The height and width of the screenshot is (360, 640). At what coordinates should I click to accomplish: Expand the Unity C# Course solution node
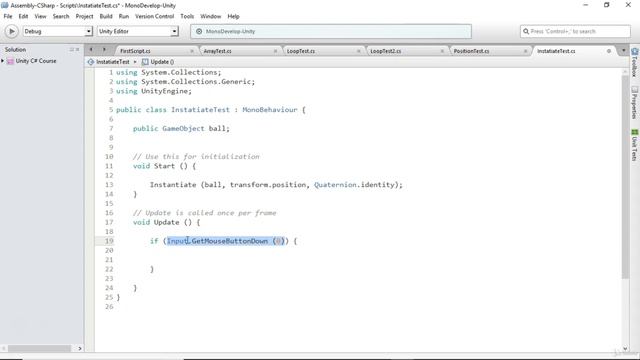pos(3,61)
